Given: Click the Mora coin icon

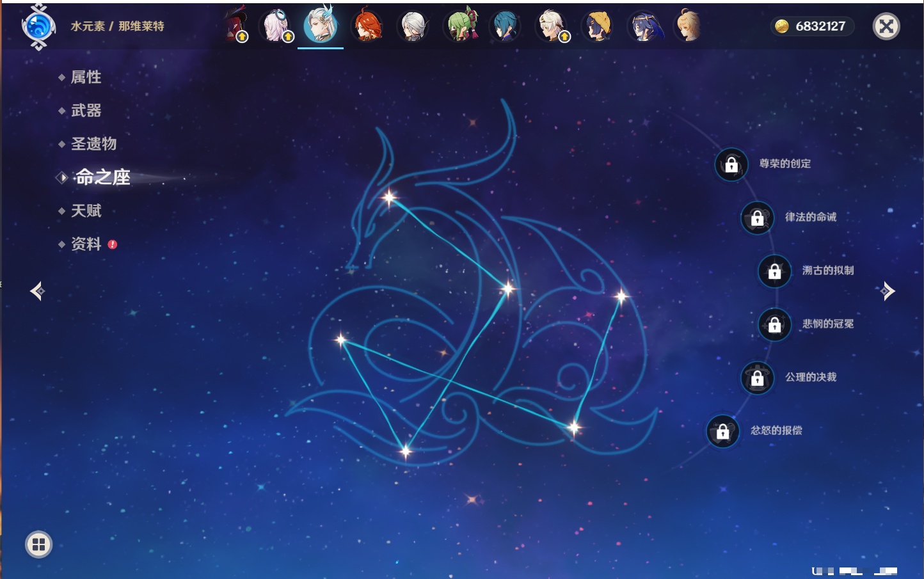Looking at the screenshot, I should (x=781, y=26).
